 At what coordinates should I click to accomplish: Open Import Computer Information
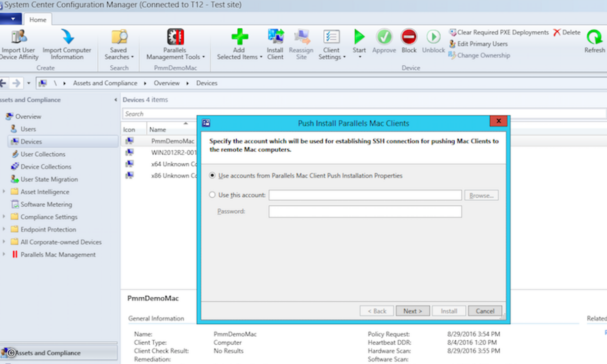pyautogui.click(x=67, y=36)
